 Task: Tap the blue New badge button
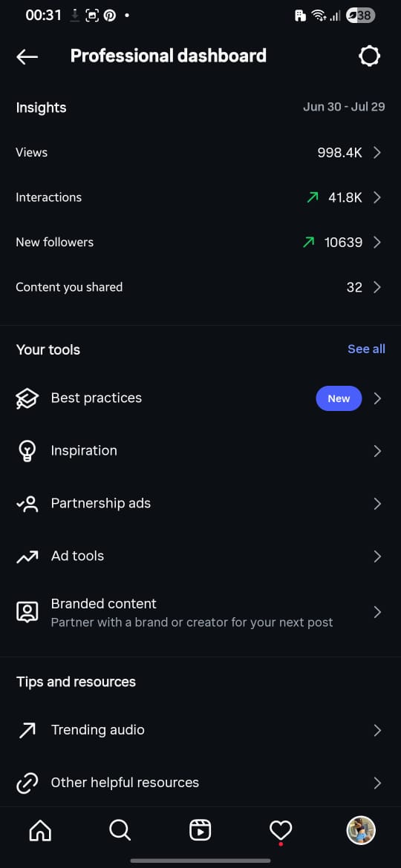tap(339, 398)
